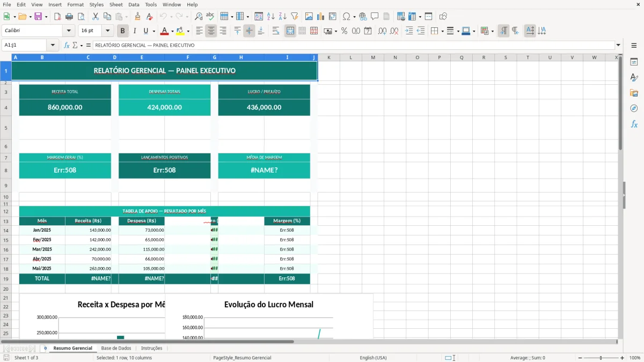Cut the selection using the scissors icon
The height and width of the screenshot is (362, 644).
[x=96, y=17]
